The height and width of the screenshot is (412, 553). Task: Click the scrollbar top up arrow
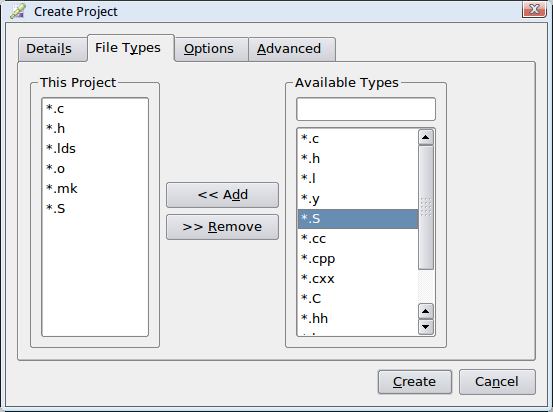(426, 137)
